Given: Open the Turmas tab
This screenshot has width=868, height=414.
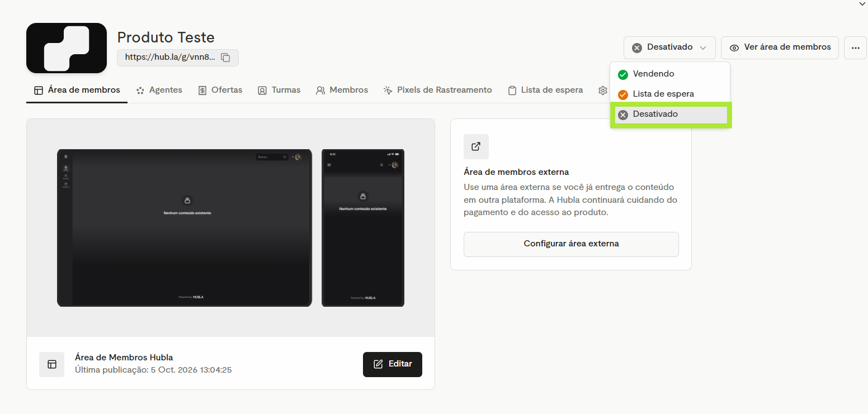Looking at the screenshot, I should click(x=279, y=90).
